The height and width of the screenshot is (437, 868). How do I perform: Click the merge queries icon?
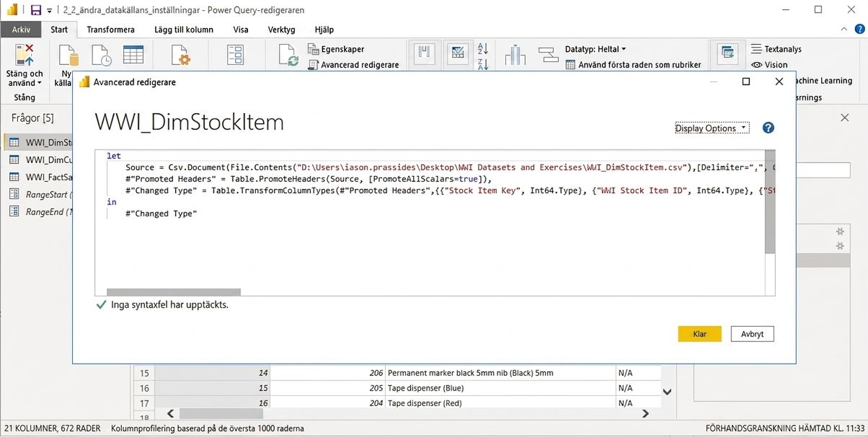pyautogui.click(x=727, y=54)
